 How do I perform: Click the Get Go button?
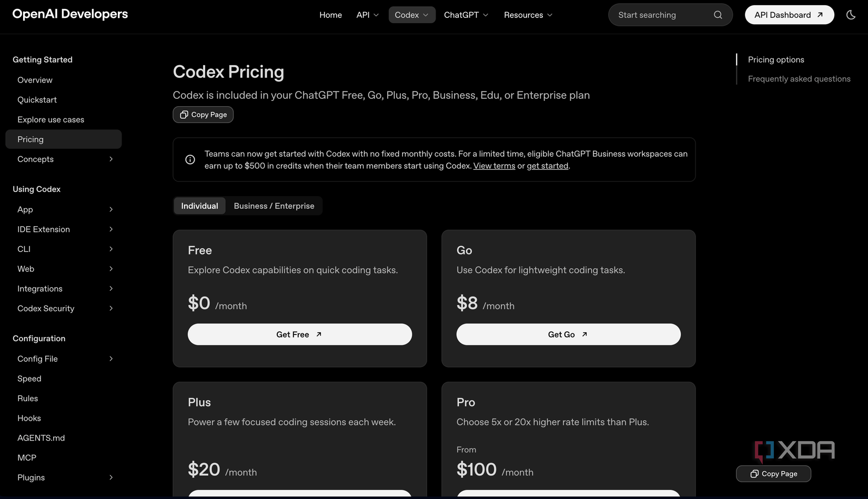coord(568,334)
